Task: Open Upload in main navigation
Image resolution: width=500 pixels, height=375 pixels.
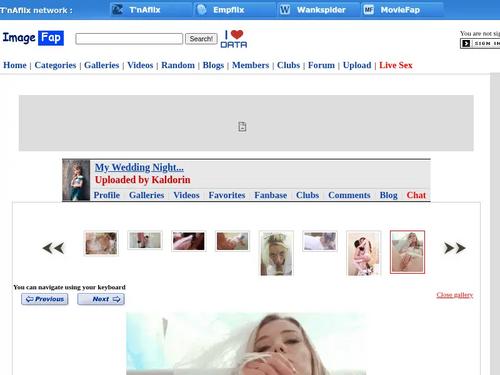Action: [357, 65]
